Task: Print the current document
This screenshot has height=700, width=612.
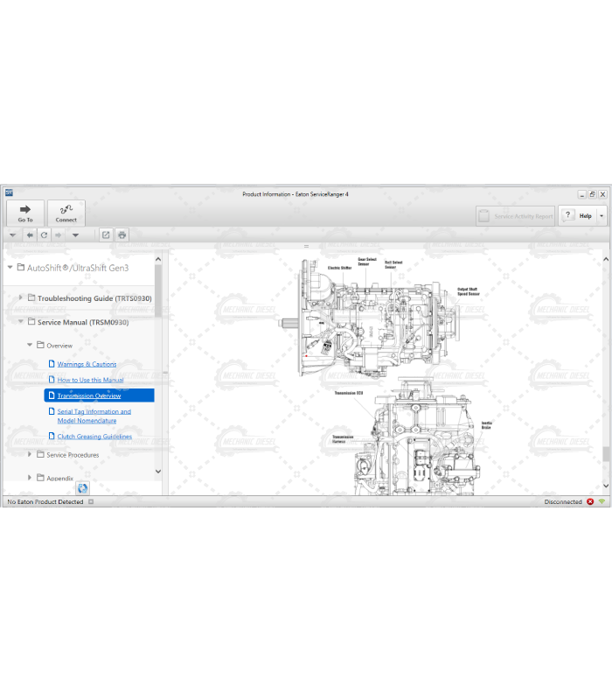Action: [x=122, y=234]
